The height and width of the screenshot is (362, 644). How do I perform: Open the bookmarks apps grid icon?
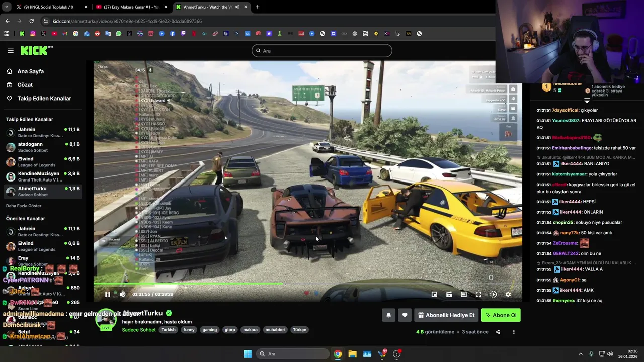[7, 34]
